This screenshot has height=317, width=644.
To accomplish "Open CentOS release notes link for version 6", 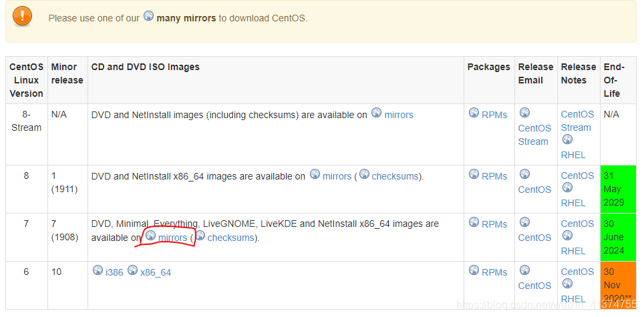I will (x=577, y=272).
